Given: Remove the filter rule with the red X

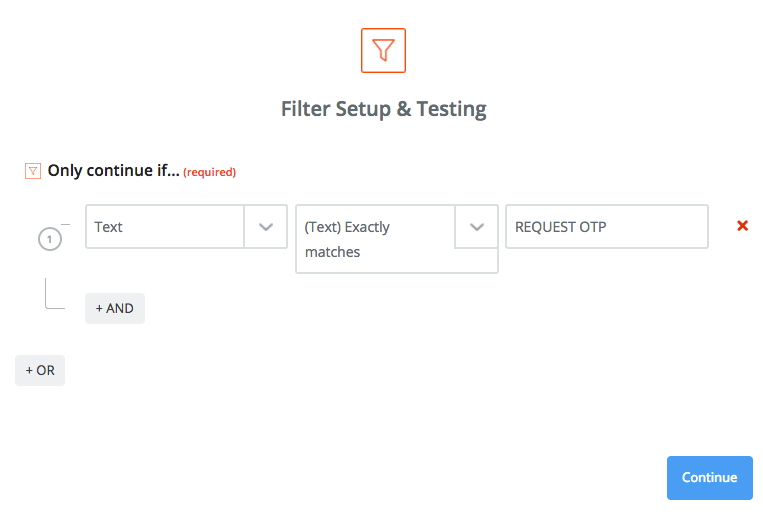Looking at the screenshot, I should click(742, 226).
